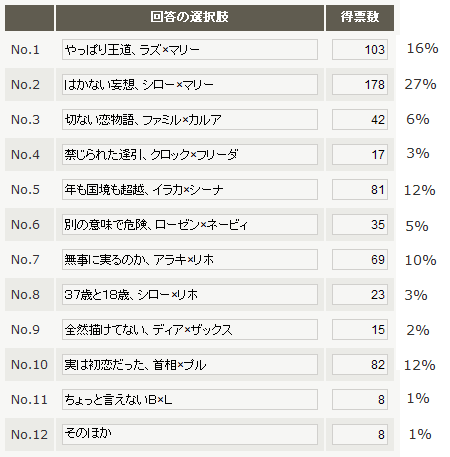Click the No.9 answer field ディア×ザックス
This screenshot has width=450, height=457.
pos(190,330)
